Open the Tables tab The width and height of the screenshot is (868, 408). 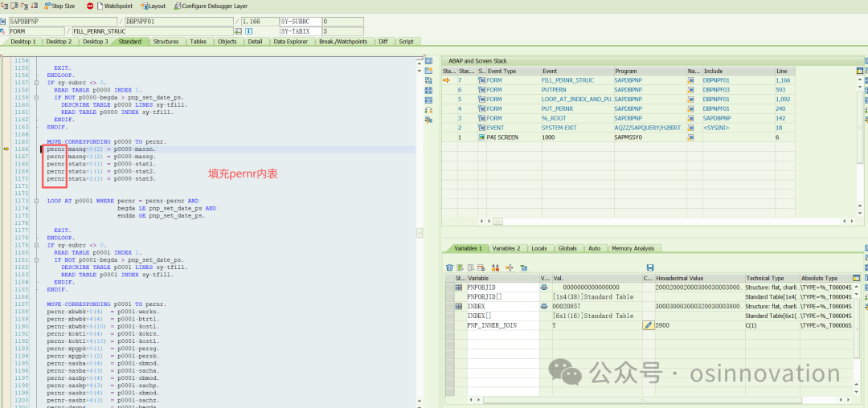(x=199, y=42)
